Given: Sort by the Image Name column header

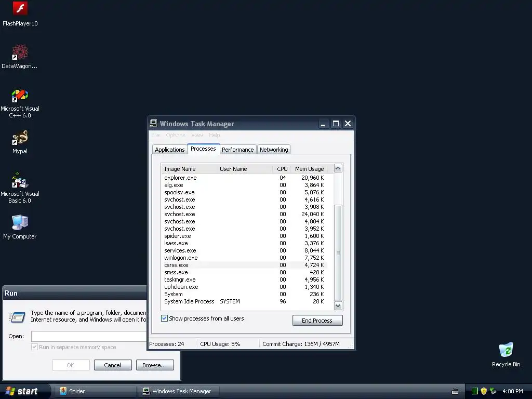Looking at the screenshot, I should click(189, 169).
